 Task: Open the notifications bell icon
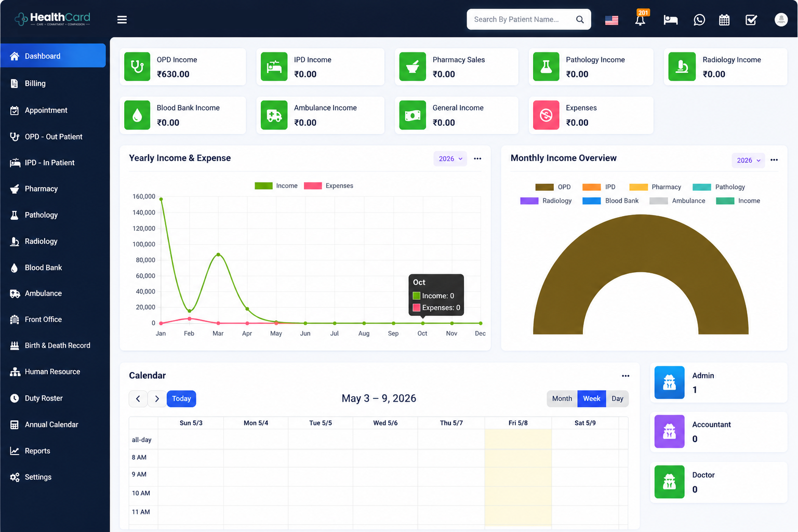coord(640,20)
